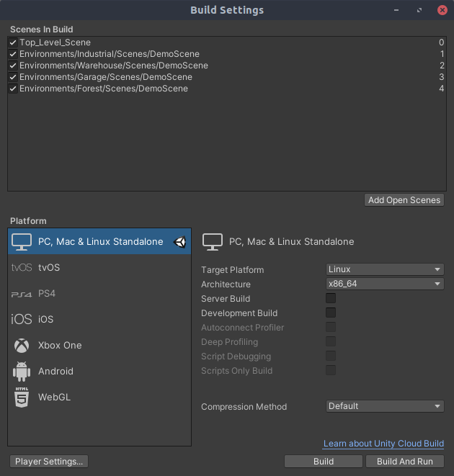Screen dimensions: 454x476
Task: Select the PS4 platform icon
Action: tap(22, 294)
